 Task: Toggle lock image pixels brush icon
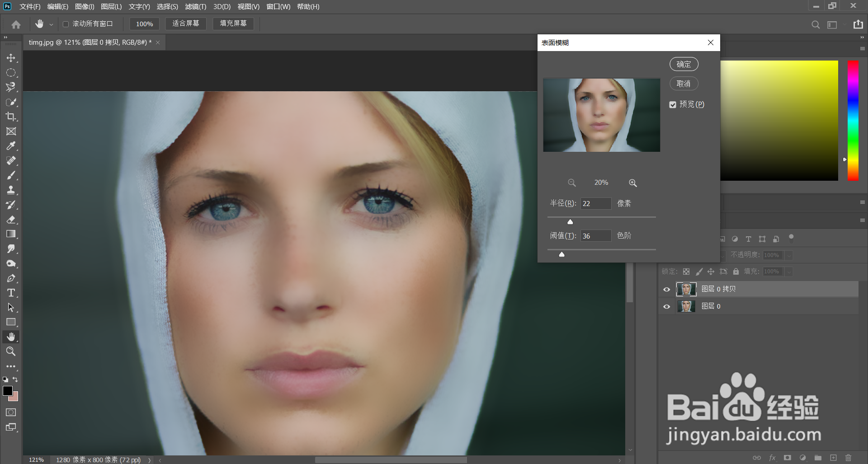coord(699,272)
